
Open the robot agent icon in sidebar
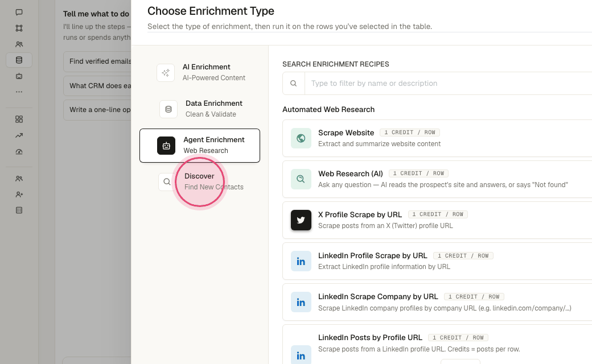(19, 76)
